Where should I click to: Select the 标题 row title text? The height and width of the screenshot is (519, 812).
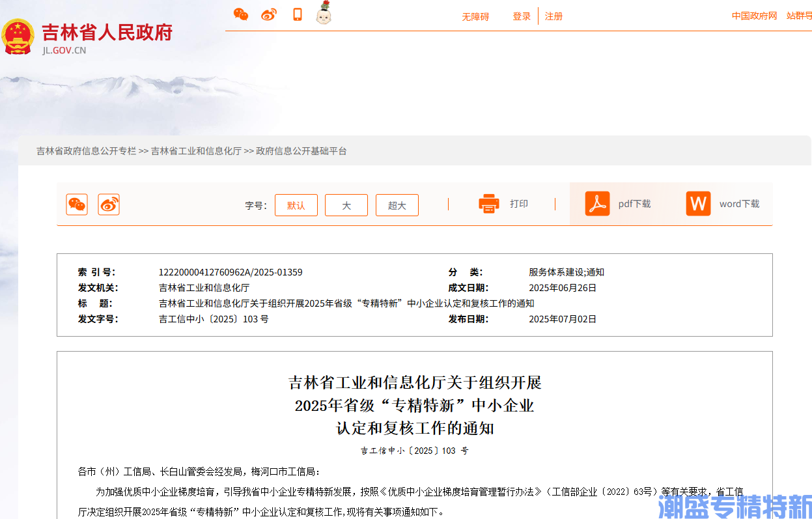[x=346, y=303]
